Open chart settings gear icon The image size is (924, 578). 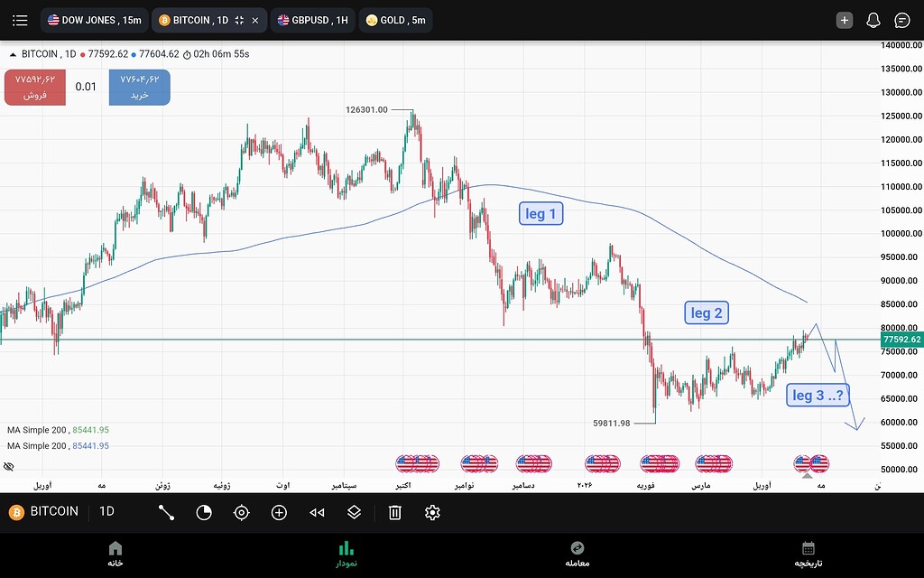coord(432,512)
